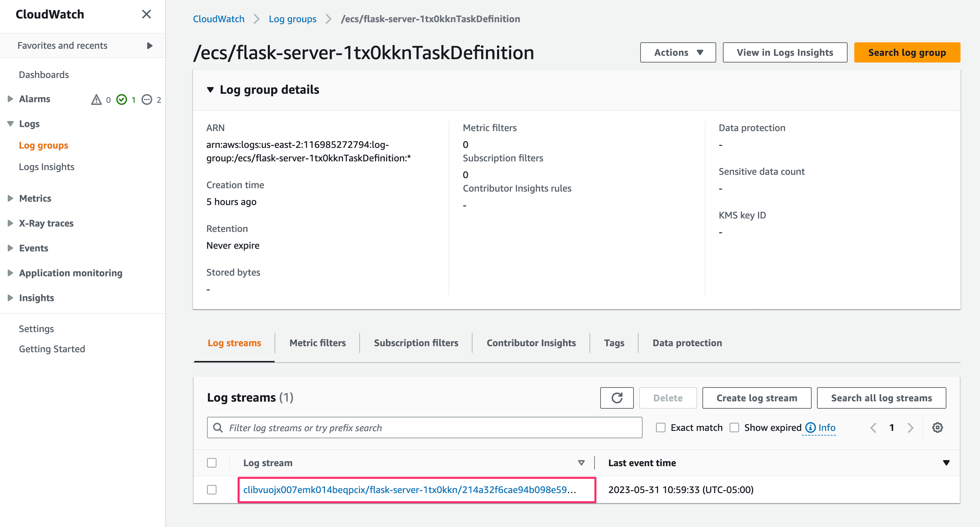Click View in Logs Insights button
The width and height of the screenshot is (980, 527).
tap(785, 52)
